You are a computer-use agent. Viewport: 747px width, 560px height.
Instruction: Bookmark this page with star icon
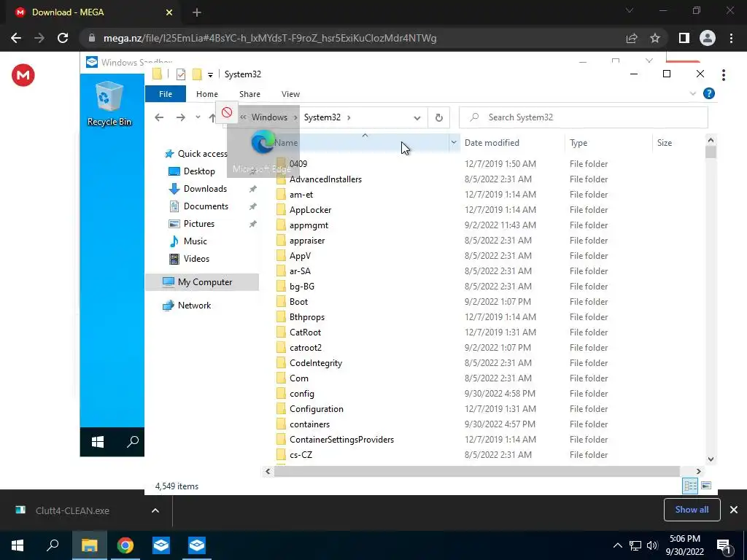(x=655, y=38)
